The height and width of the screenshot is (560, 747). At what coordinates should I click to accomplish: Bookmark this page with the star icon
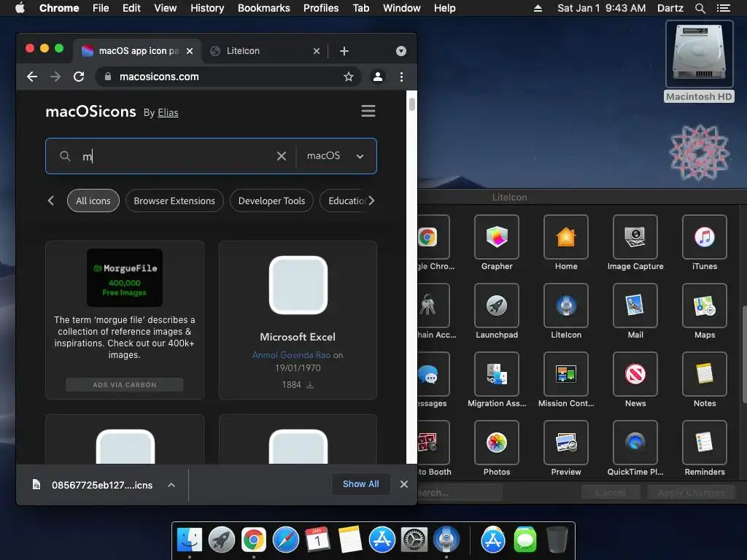point(348,77)
